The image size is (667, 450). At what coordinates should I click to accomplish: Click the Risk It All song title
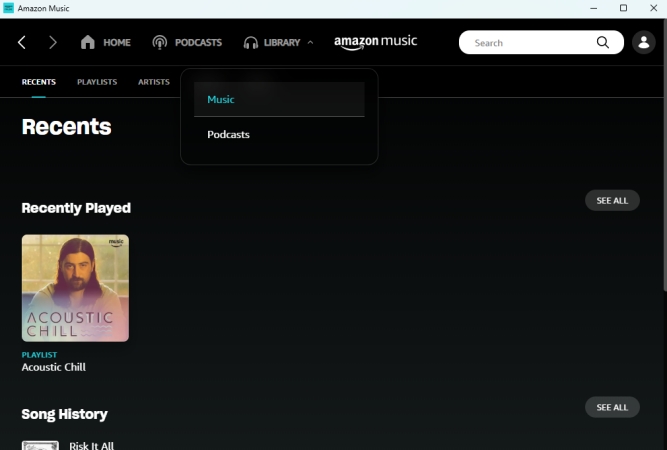(91, 445)
